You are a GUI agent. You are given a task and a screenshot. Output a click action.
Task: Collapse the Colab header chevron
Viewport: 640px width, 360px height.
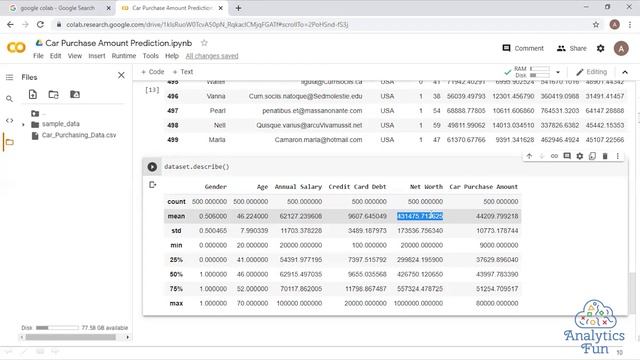click(x=625, y=72)
